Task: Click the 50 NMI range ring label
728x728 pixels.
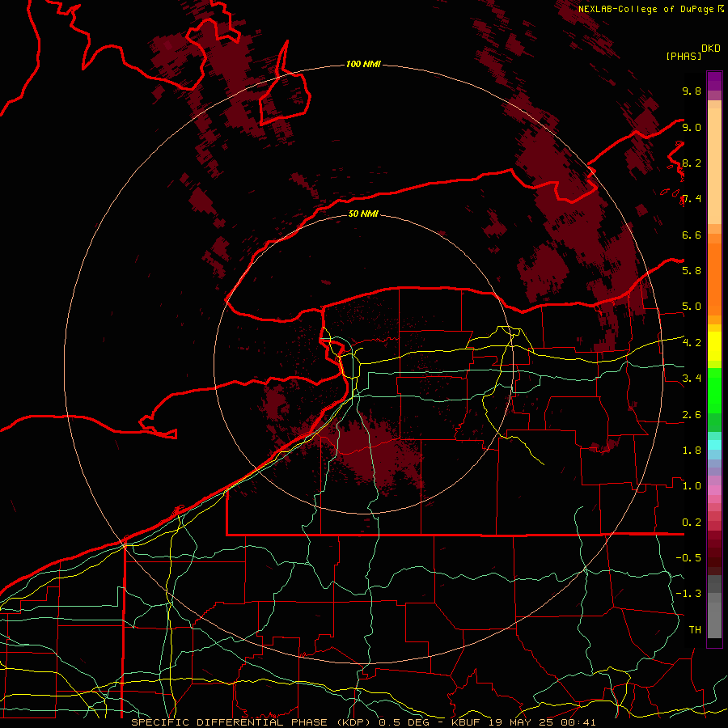Action: click(363, 214)
